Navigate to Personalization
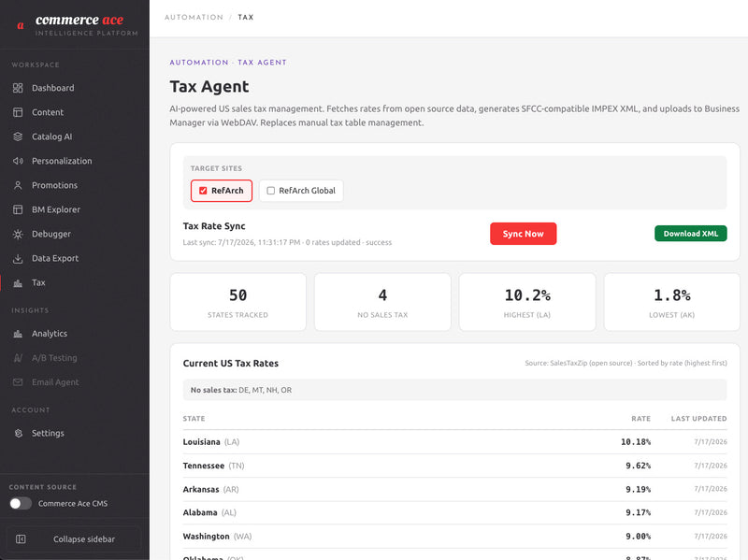The image size is (748, 560). (75, 161)
